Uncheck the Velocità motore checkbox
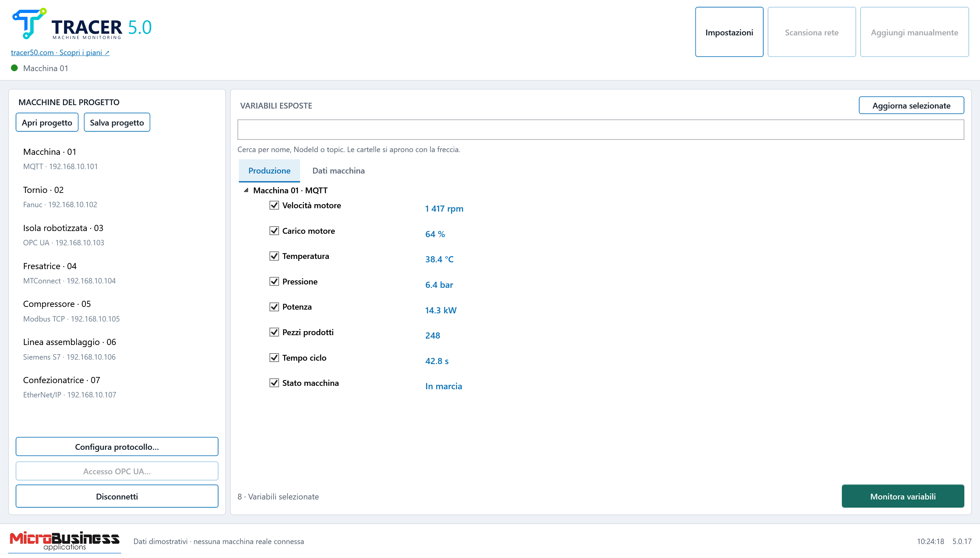980x558 pixels. pos(274,206)
